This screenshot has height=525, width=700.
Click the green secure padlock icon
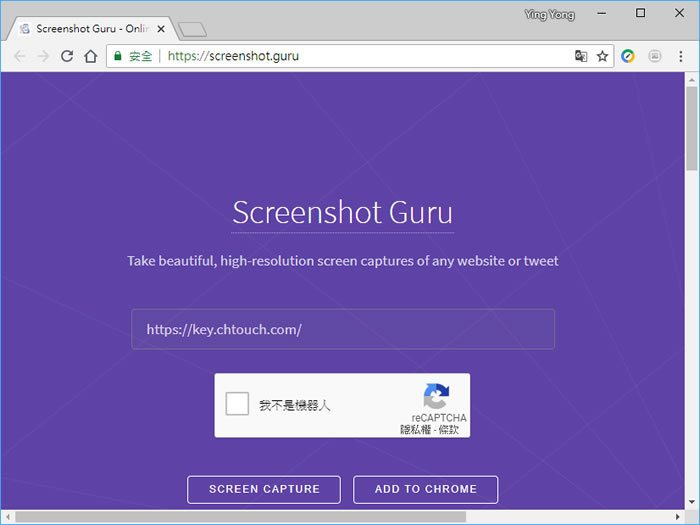tap(118, 56)
